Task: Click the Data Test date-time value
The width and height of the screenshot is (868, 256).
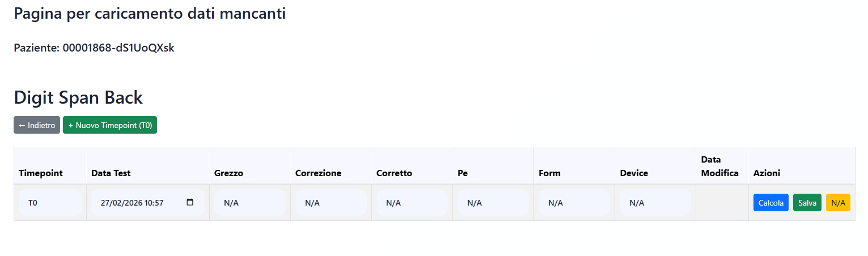Action: (132, 203)
